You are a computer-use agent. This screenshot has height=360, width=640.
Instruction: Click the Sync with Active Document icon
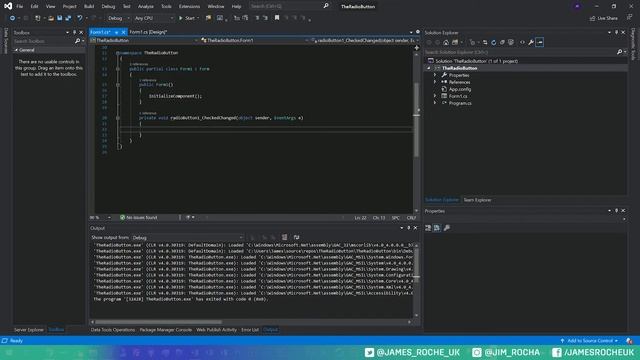pyautogui.click(x=485, y=42)
